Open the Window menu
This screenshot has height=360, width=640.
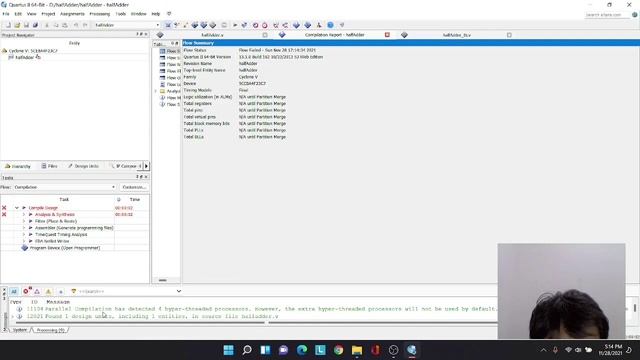coord(138,14)
